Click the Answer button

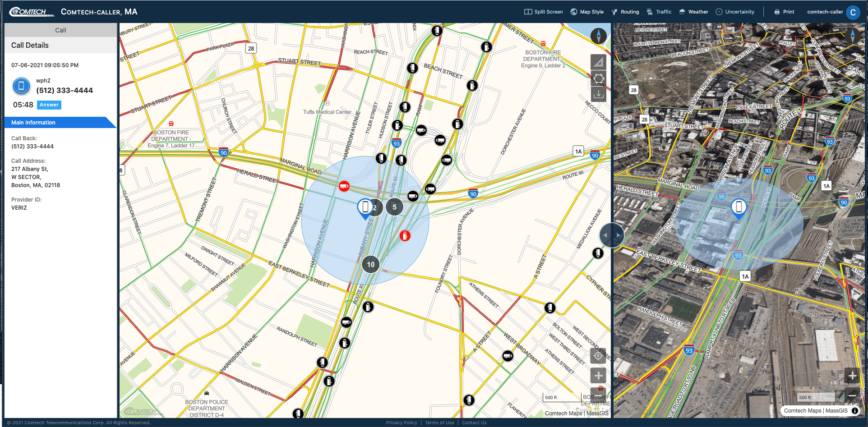coord(49,105)
